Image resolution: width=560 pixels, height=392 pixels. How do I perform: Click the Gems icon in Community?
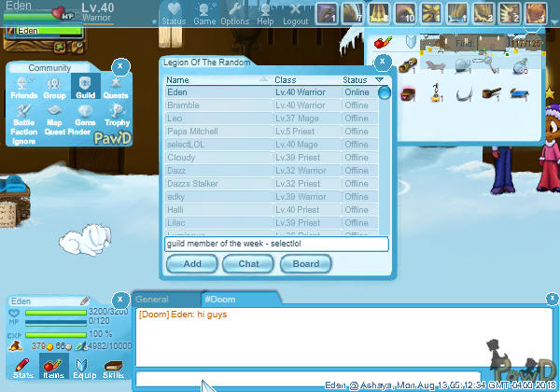(x=85, y=115)
